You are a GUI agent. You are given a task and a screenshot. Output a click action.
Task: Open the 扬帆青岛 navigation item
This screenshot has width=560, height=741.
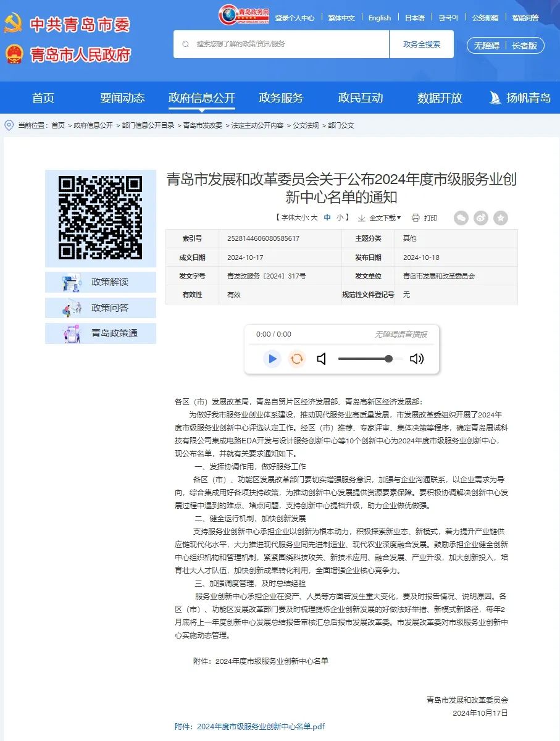(520, 98)
